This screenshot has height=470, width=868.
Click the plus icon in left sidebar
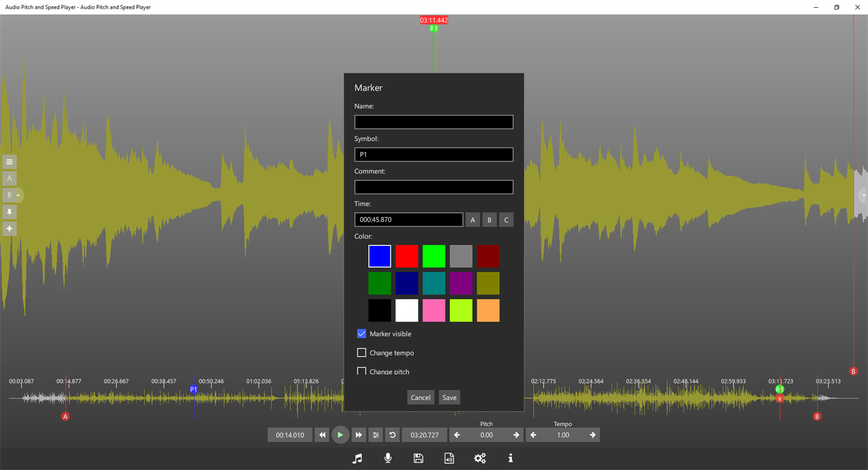(9, 229)
